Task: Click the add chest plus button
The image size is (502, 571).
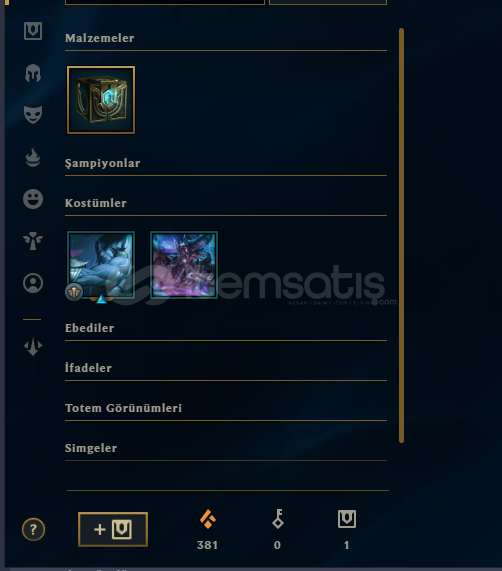Action: click(113, 529)
